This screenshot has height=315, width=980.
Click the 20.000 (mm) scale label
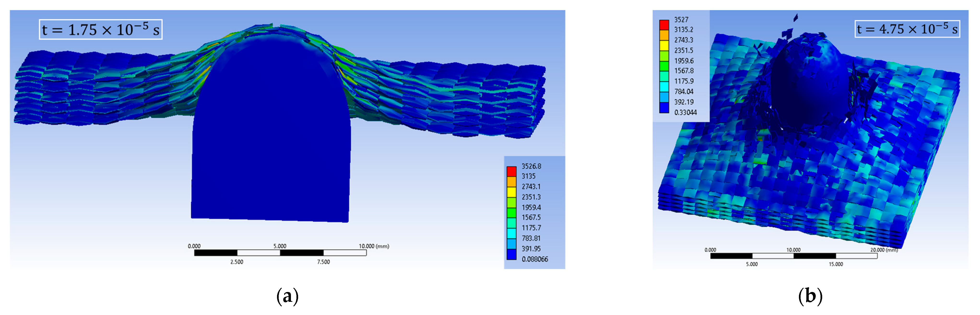click(x=884, y=250)
